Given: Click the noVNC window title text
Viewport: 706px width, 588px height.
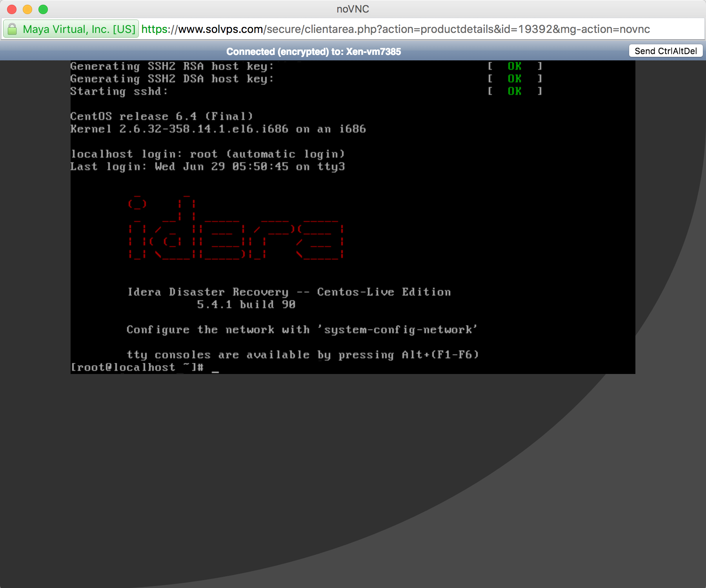Looking at the screenshot, I should tap(353, 9).
